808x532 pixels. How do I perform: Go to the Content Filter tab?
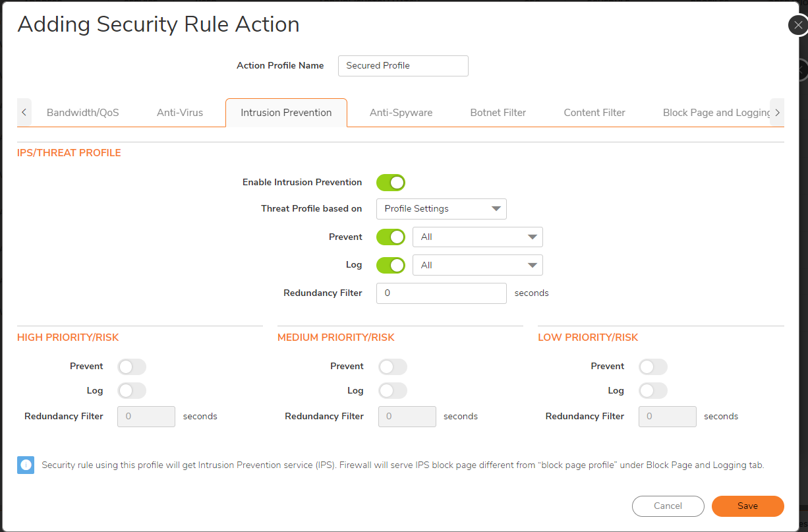tap(594, 113)
